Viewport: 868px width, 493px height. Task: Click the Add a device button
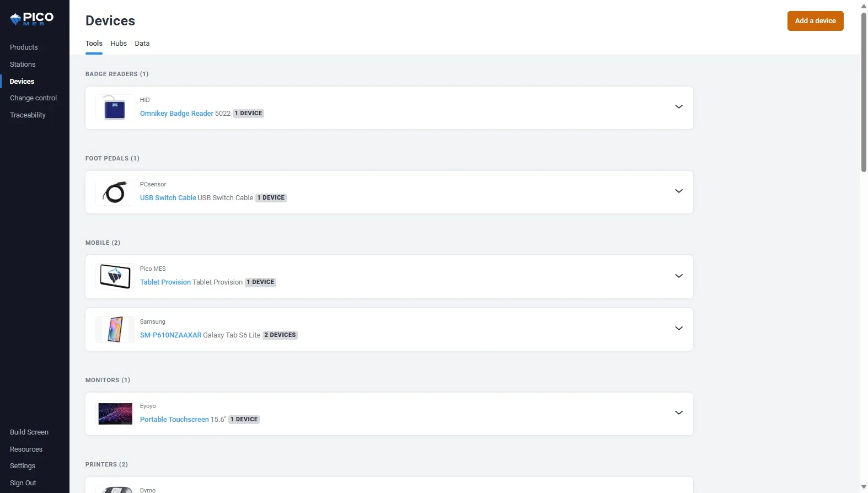coord(815,21)
